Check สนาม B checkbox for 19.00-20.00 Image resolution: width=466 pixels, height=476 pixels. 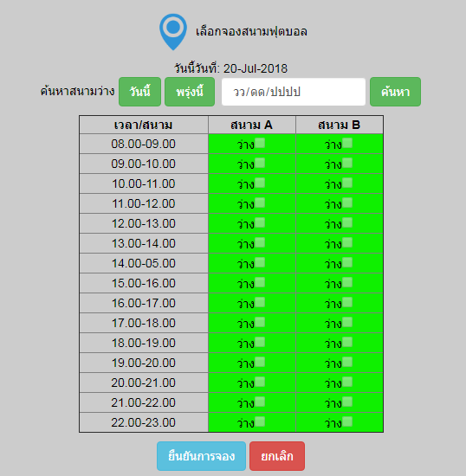[347, 362]
